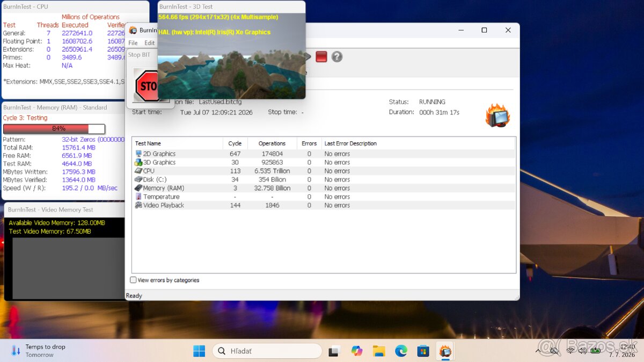Select the Memory (RAM) row icon
The image size is (644, 362).
click(138, 188)
